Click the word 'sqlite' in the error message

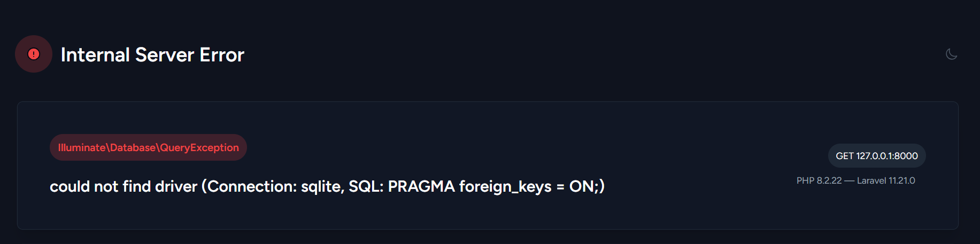coord(321,186)
